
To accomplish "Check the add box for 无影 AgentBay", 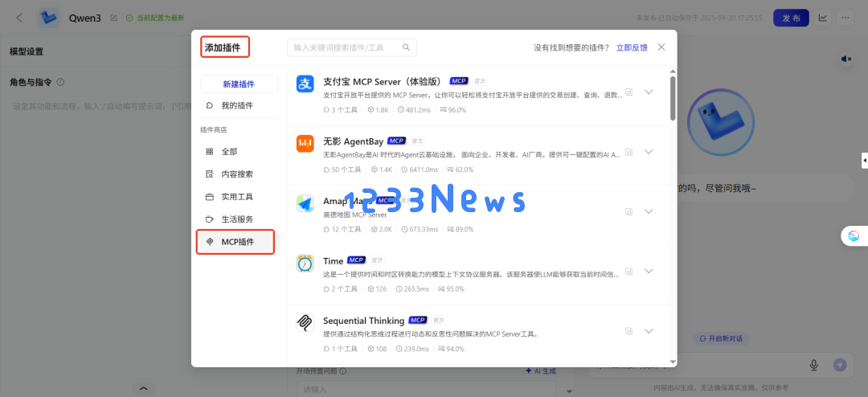I will [x=628, y=152].
